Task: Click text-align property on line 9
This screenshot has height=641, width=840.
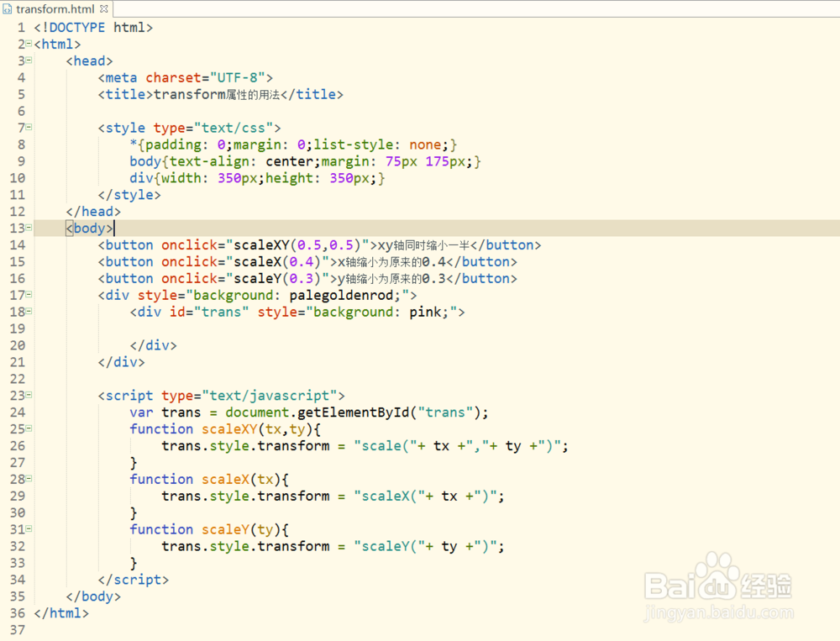Action: pyautogui.click(x=209, y=161)
